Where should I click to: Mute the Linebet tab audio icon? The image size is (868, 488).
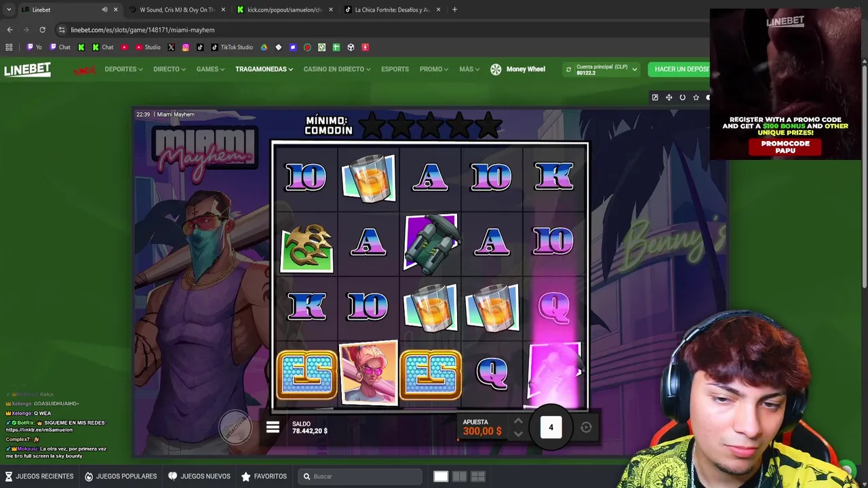point(104,9)
